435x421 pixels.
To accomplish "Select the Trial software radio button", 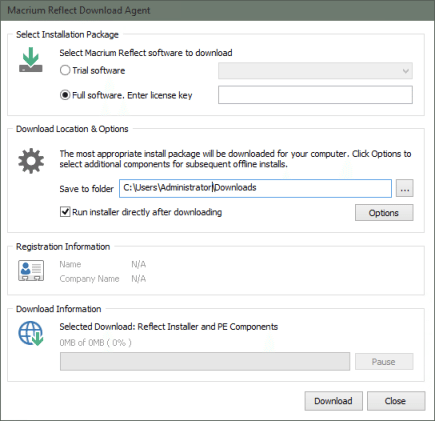I will point(65,70).
